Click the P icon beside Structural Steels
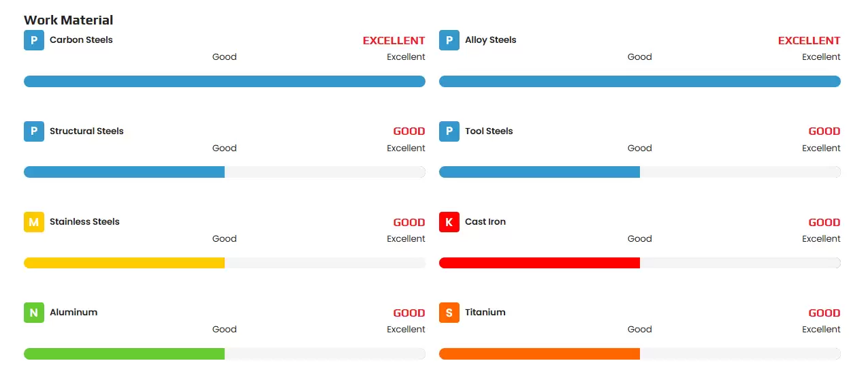Image resolution: width=868 pixels, height=378 pixels. click(34, 131)
